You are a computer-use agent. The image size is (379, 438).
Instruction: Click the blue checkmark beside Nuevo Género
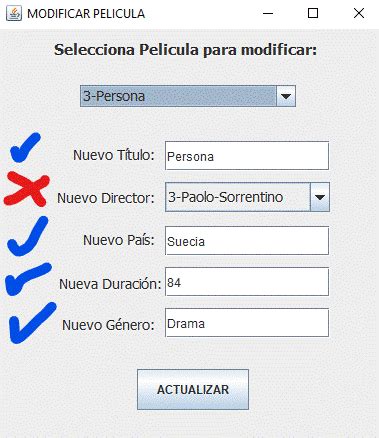click(32, 323)
